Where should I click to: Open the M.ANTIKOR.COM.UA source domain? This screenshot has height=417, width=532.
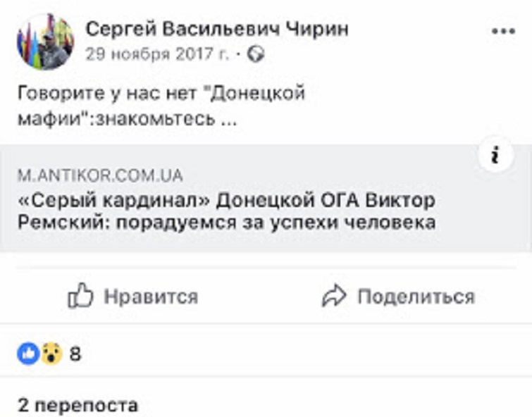[x=100, y=175]
